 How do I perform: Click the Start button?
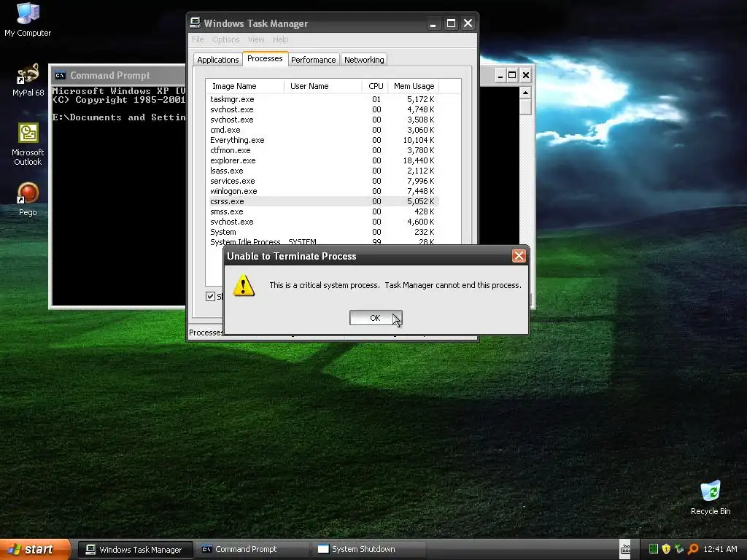(35, 549)
